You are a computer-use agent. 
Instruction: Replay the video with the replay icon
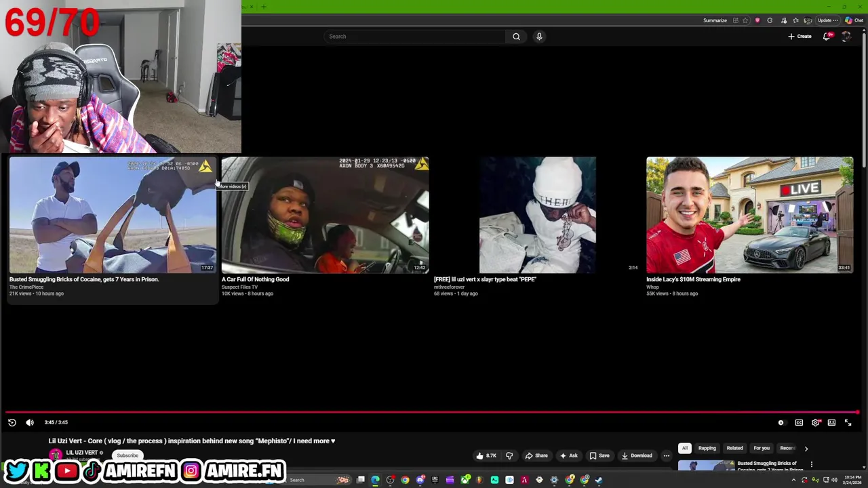[12, 422]
